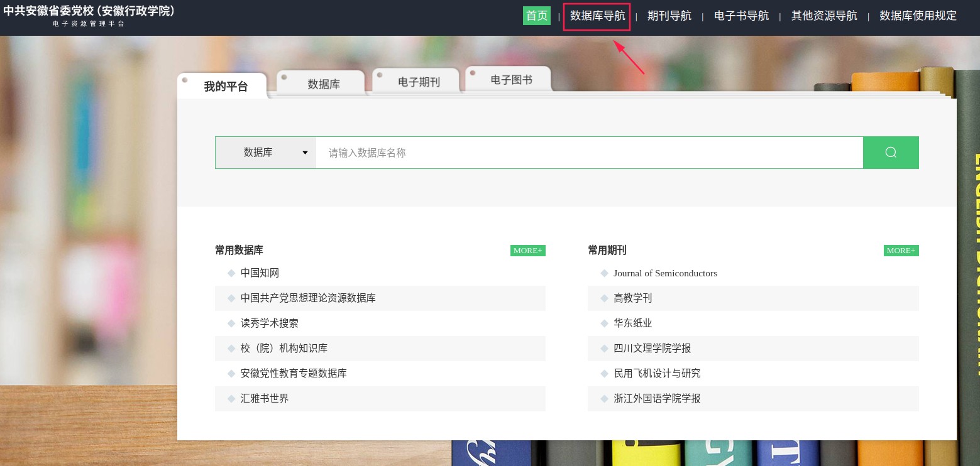Image resolution: width=980 pixels, height=466 pixels.
Task: Switch to the 电子图书 tab
Action: click(511, 80)
